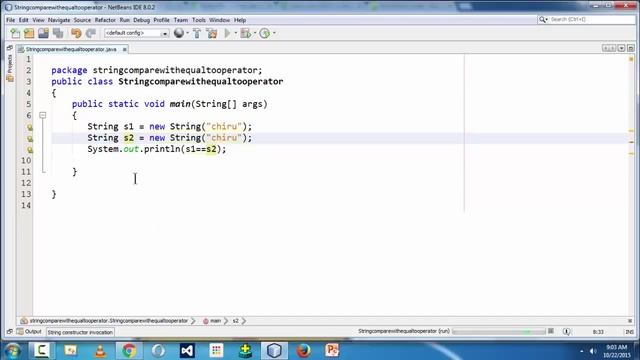Open the Source menu
The width and height of the screenshot is (640, 360).
[82, 20]
